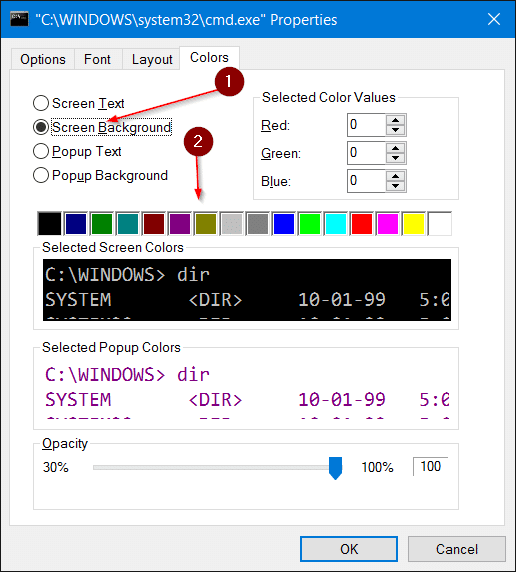Pick the black color swatch
516x572 pixels.
50,224
